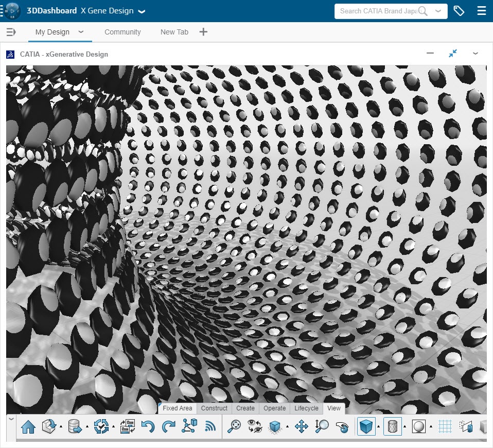Switch to the Construct action bar tab
The height and width of the screenshot is (448, 493).
pyautogui.click(x=214, y=408)
